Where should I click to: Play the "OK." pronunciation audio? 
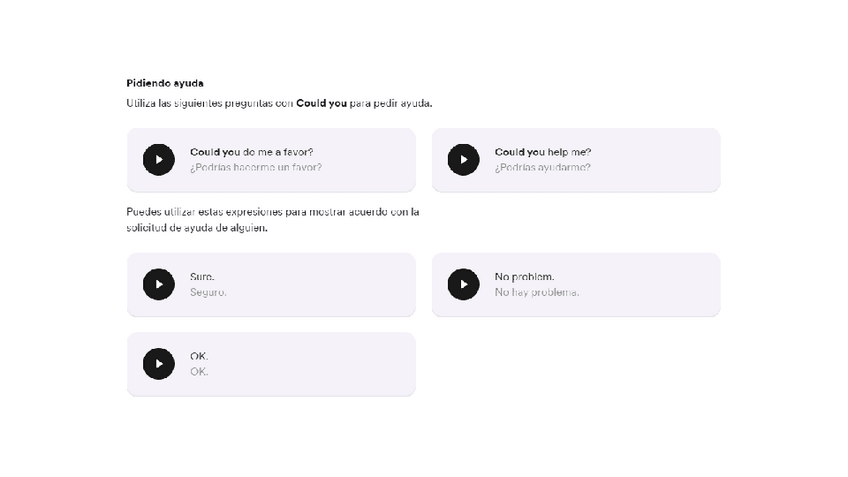tap(159, 364)
